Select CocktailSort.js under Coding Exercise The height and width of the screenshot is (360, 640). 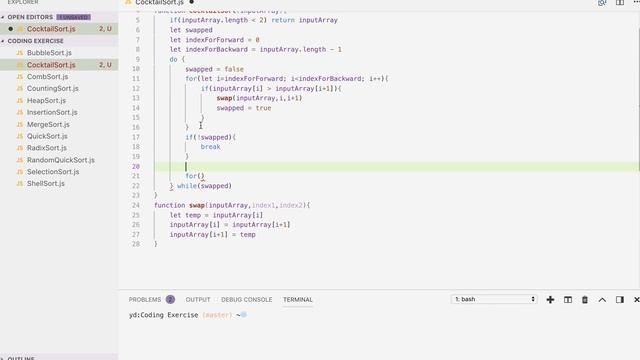point(51,65)
